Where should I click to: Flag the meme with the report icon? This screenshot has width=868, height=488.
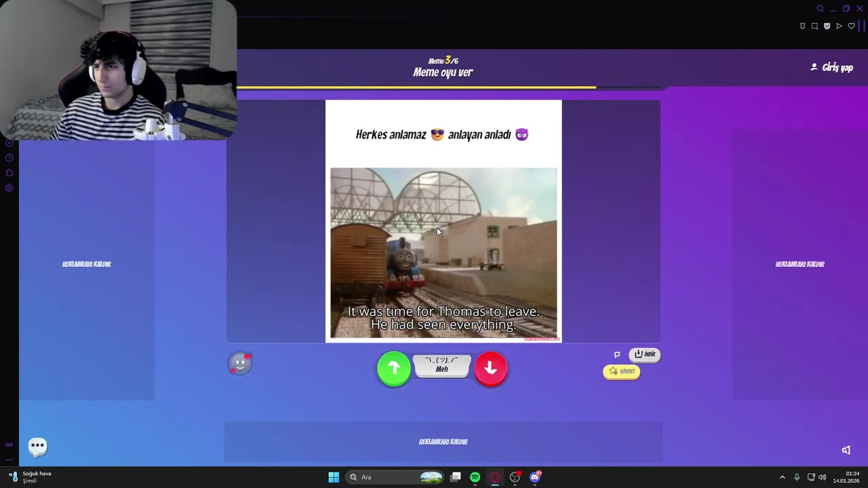[617, 354]
